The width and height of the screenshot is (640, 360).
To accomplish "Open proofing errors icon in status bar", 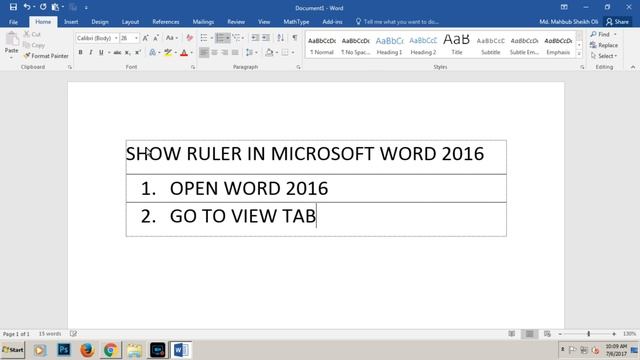I will tap(73, 334).
